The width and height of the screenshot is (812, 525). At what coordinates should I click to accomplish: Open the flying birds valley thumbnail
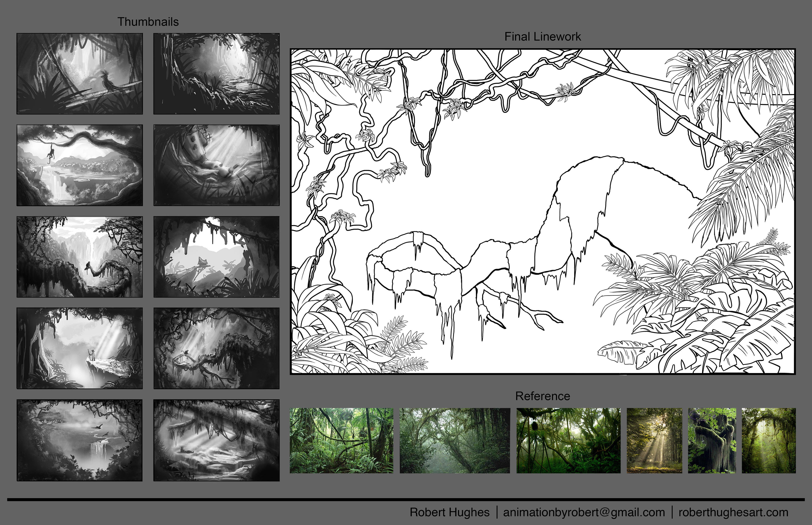(80, 440)
